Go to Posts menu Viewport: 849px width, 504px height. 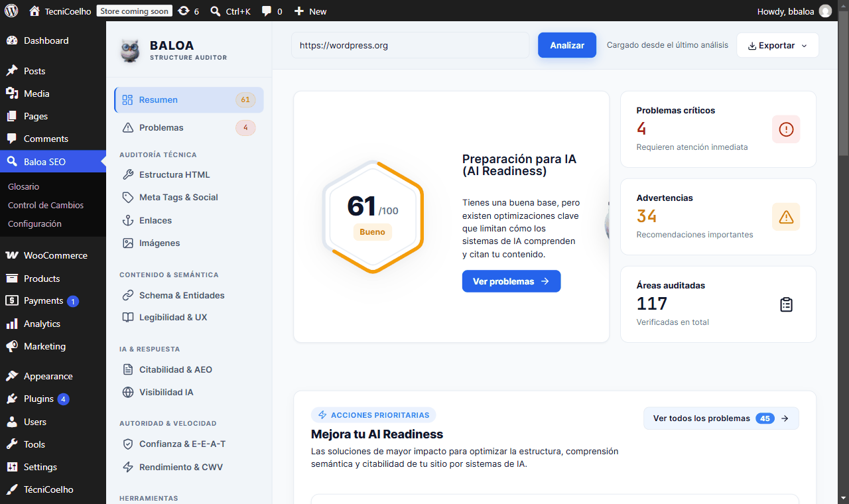point(53,71)
